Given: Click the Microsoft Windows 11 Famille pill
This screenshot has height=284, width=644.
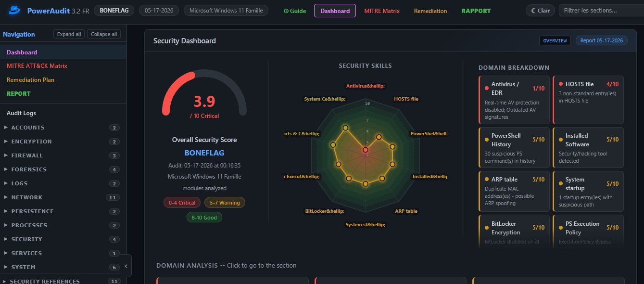Looking at the screenshot, I should tap(226, 11).
